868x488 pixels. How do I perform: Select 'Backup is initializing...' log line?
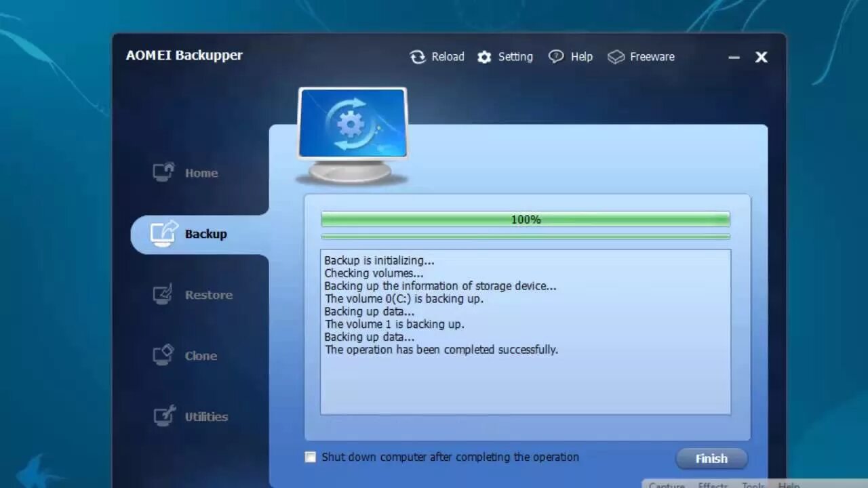coord(379,260)
